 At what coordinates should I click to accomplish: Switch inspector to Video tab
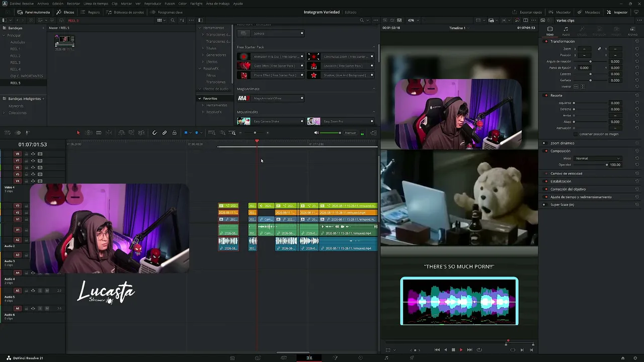pyautogui.click(x=550, y=31)
